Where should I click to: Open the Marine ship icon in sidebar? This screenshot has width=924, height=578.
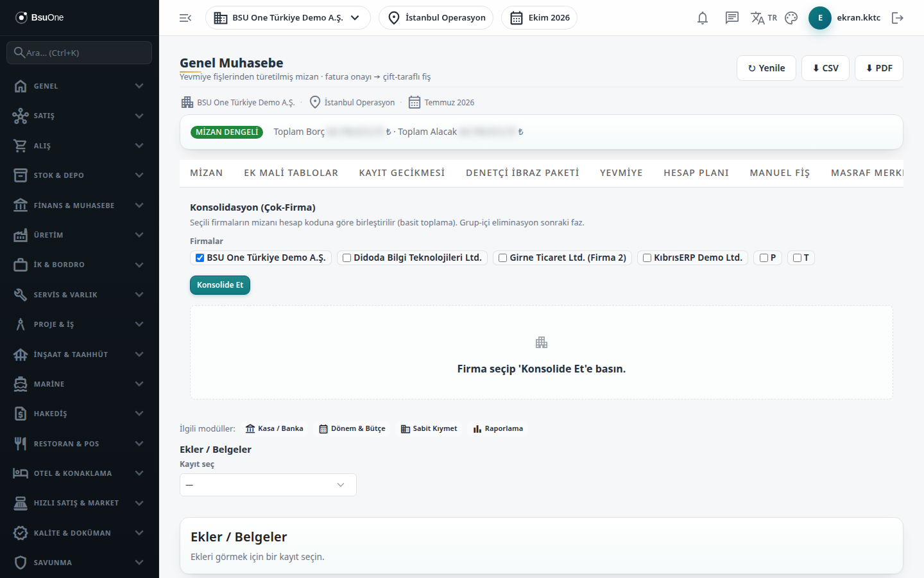tap(21, 384)
